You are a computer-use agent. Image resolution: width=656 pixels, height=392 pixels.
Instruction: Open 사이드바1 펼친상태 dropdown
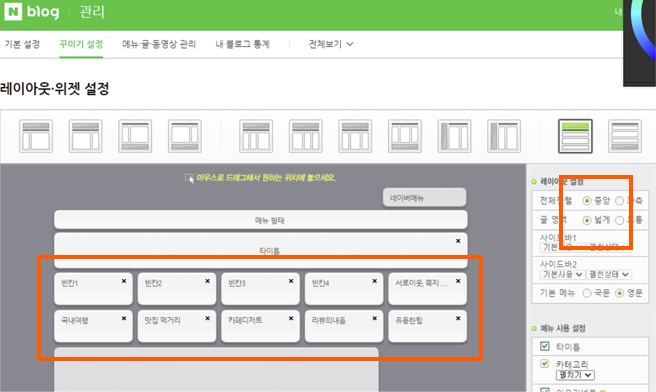tap(609, 247)
